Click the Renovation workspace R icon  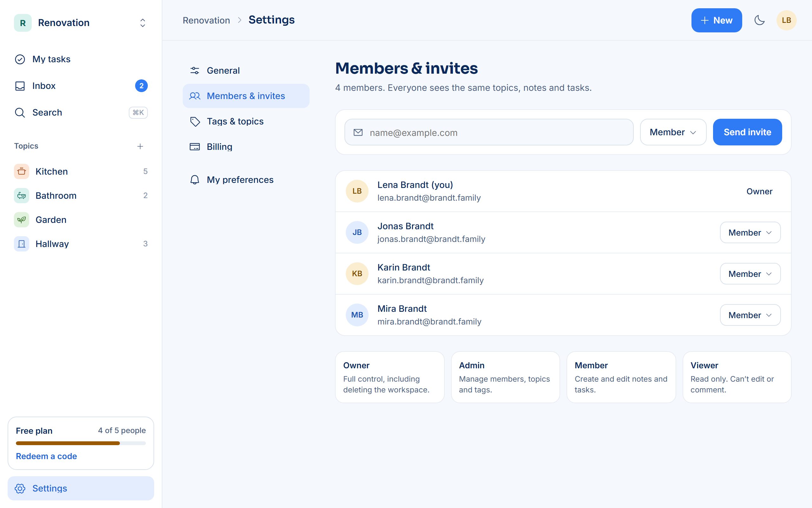[x=23, y=23]
